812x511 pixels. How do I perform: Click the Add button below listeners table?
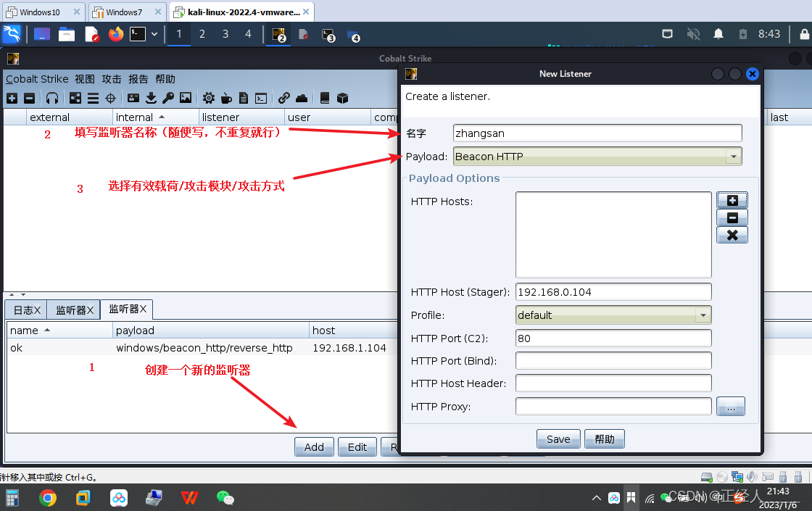[x=314, y=447]
